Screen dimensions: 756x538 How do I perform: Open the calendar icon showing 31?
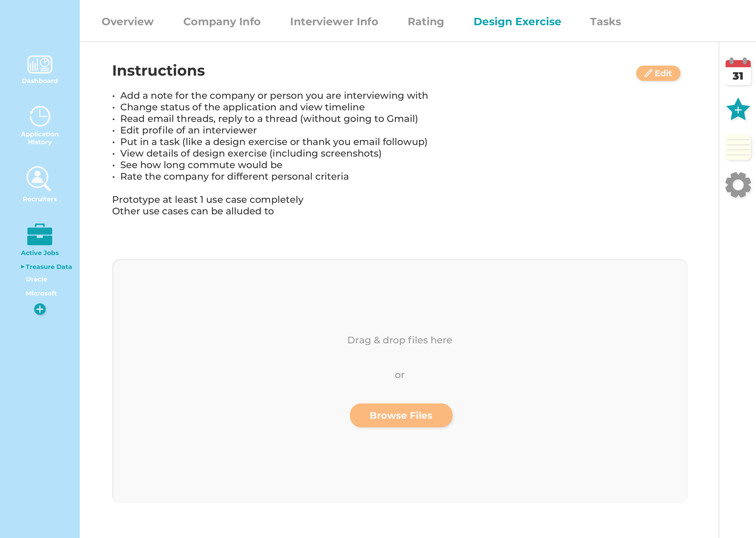[738, 71]
